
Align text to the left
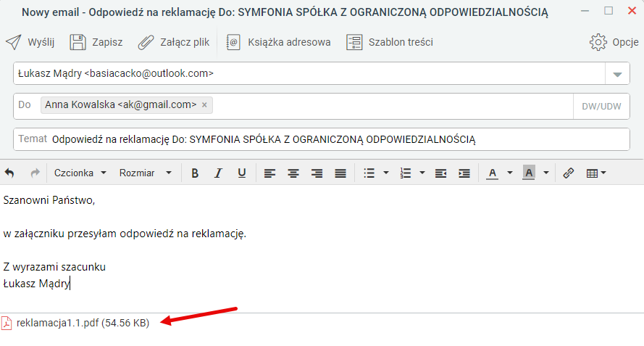point(269,173)
